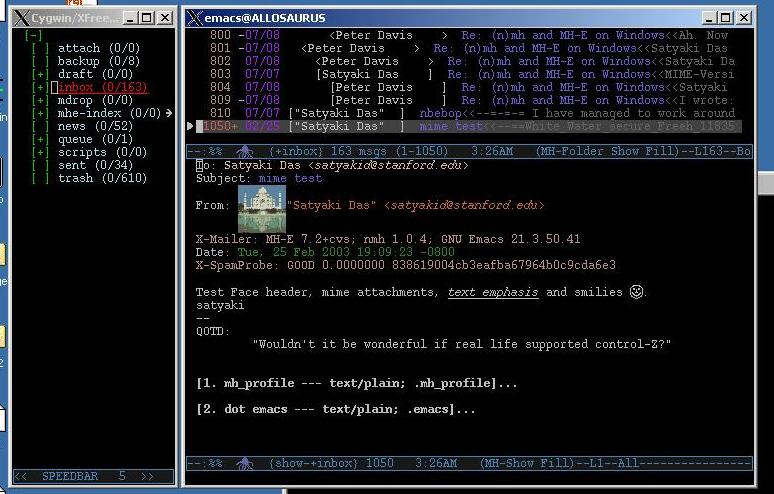Viewport: 774px width, 494px height.
Task: Open the news (0/52) folder
Action: point(95,126)
